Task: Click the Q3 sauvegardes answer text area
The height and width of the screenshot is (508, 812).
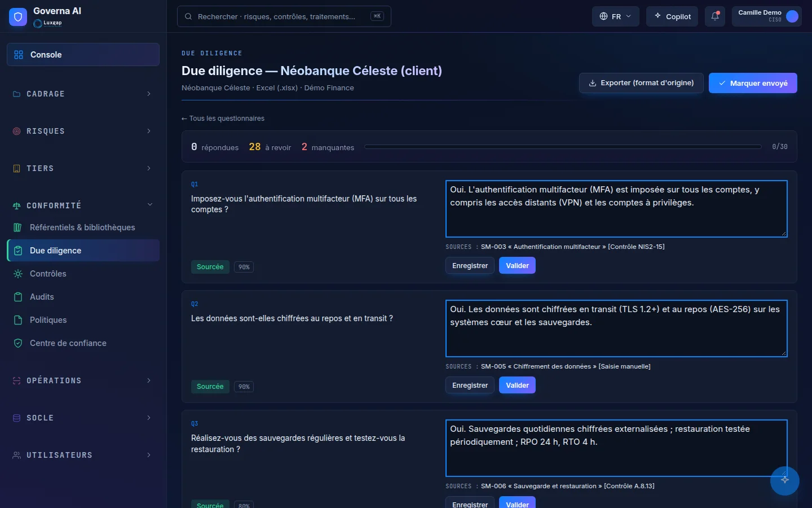Action: pyautogui.click(x=616, y=448)
